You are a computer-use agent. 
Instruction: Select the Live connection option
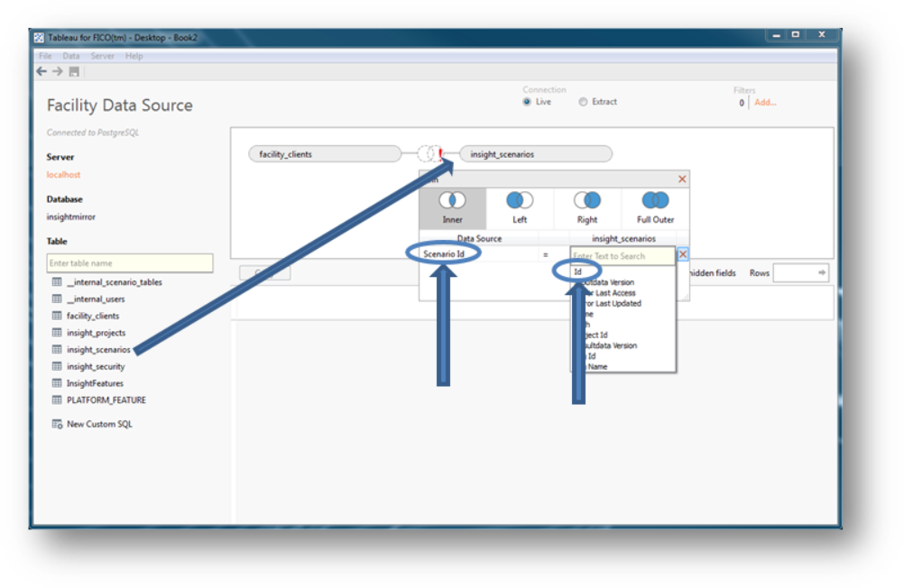[x=526, y=102]
